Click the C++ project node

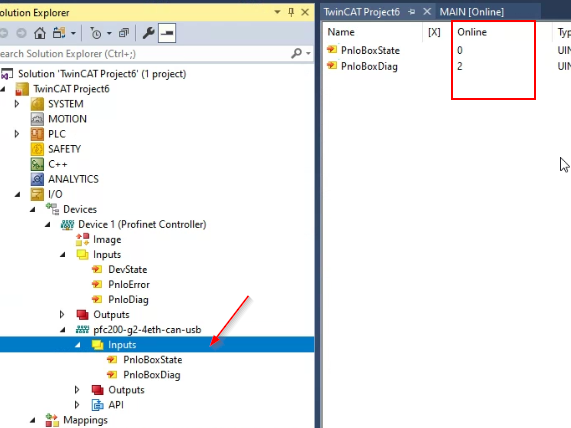58,164
